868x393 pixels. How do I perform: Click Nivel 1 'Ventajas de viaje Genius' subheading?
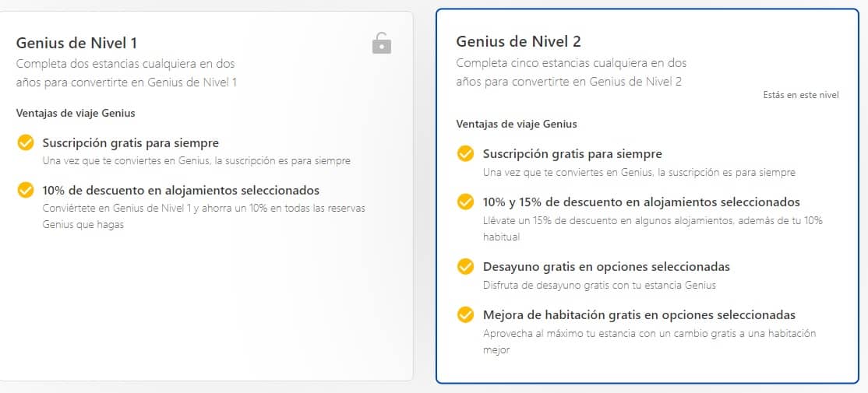point(76,114)
